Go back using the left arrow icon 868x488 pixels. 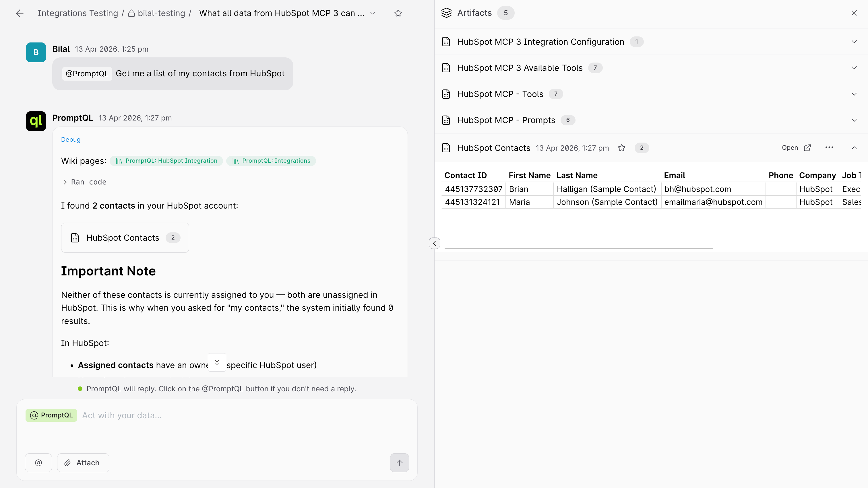tap(20, 13)
